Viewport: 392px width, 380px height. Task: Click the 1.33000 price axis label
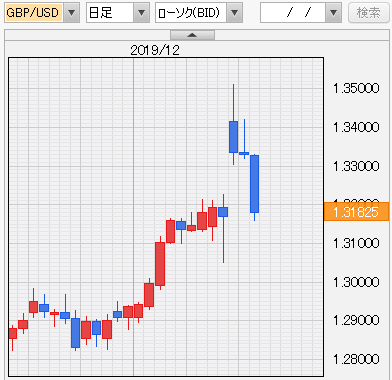[356, 166]
